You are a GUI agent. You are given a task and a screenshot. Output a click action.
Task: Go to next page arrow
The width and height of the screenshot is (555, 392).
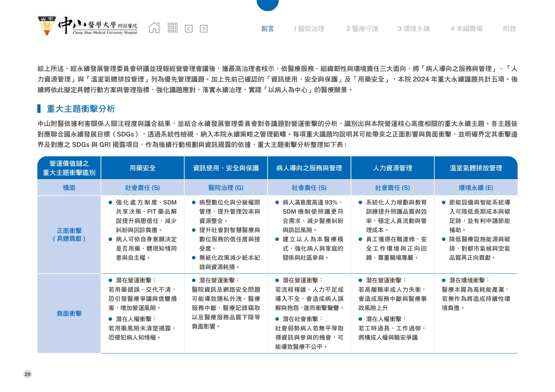point(203,29)
